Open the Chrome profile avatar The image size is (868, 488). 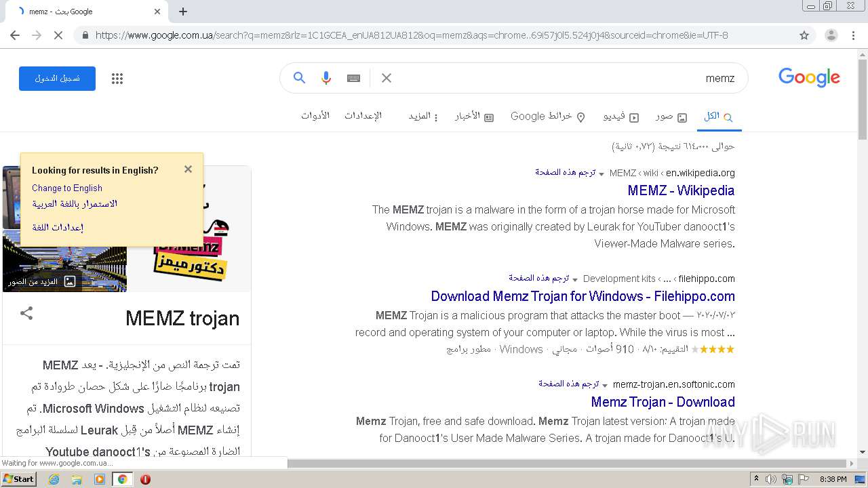(x=831, y=35)
